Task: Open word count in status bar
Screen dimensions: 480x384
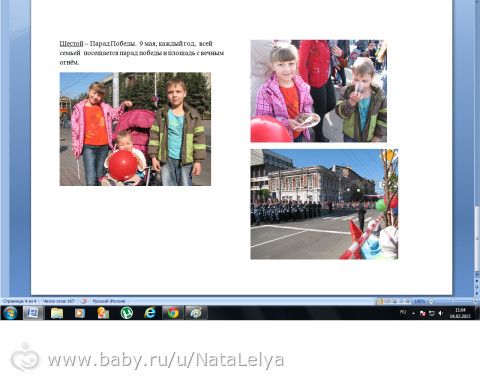Action: (x=59, y=301)
